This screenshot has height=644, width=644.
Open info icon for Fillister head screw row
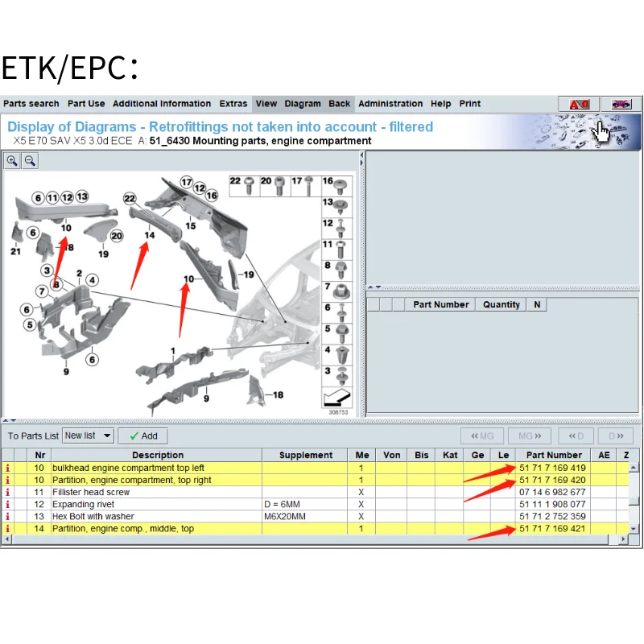click(7, 492)
